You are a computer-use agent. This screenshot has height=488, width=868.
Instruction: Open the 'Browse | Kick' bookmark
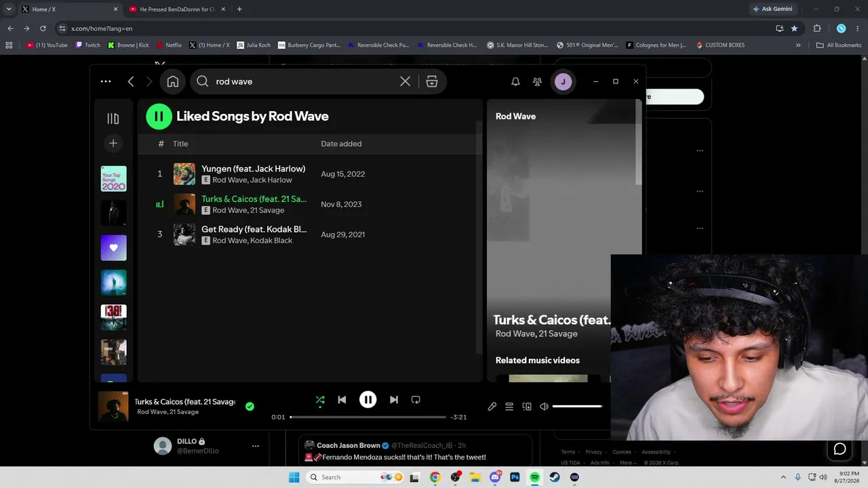[128, 45]
